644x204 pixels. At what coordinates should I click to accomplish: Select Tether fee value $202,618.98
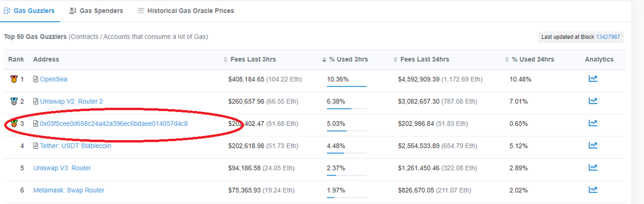tap(246, 146)
